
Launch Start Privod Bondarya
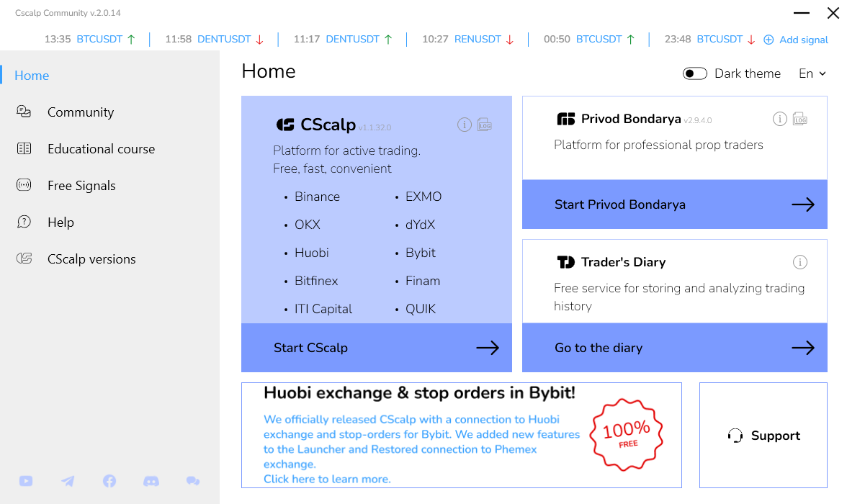674,204
